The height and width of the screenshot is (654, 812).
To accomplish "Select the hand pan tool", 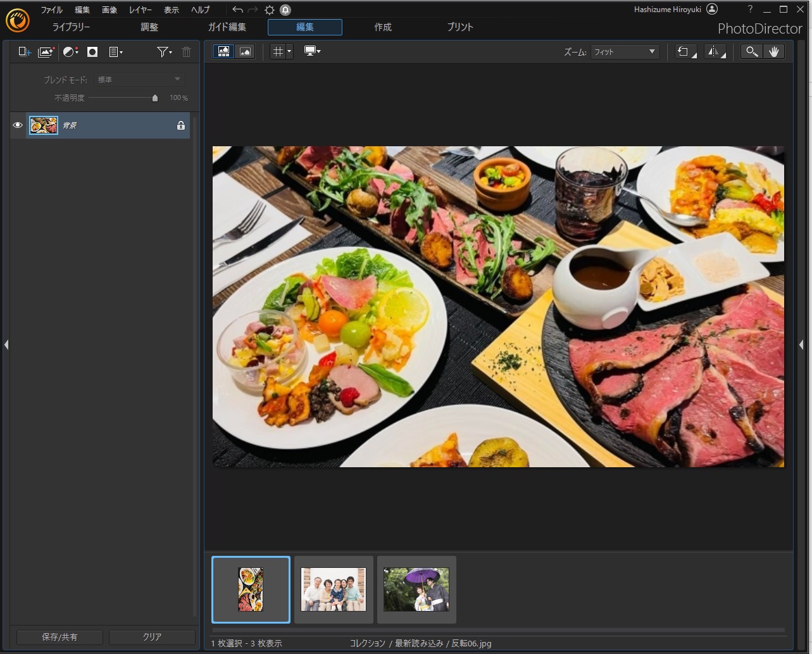I will 773,52.
